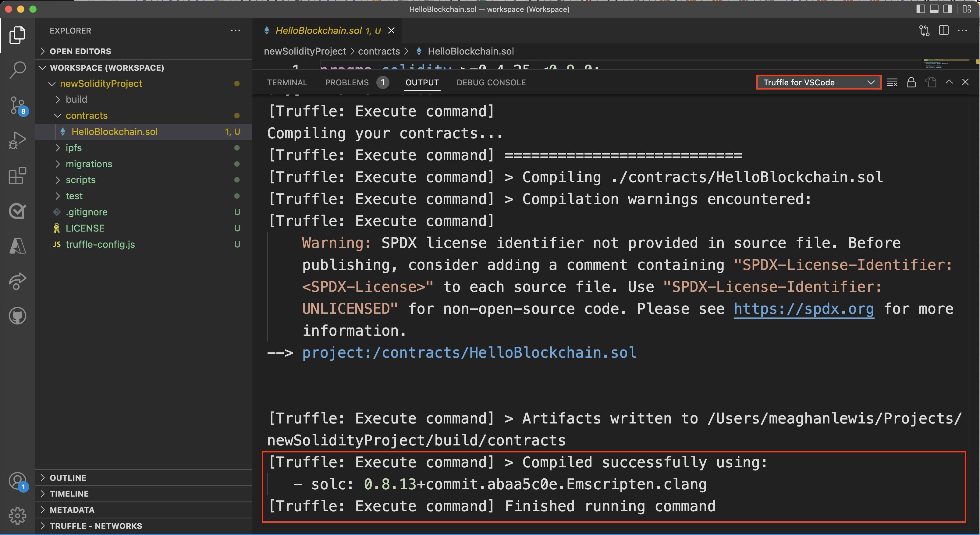The image size is (980, 535).
Task: Open the GitHub view icon
Action: point(17,316)
